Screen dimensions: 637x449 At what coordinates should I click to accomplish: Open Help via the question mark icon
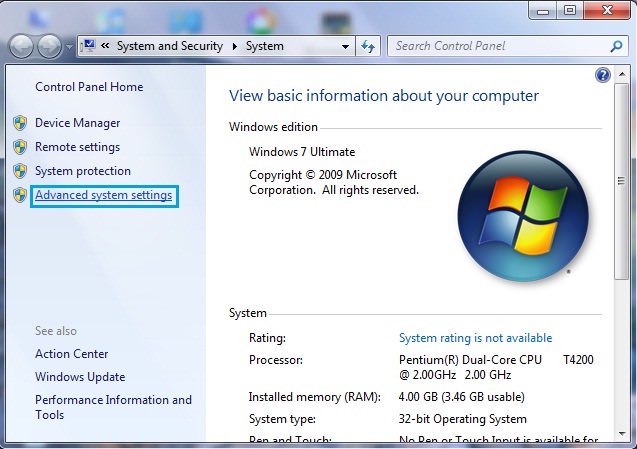click(x=602, y=75)
